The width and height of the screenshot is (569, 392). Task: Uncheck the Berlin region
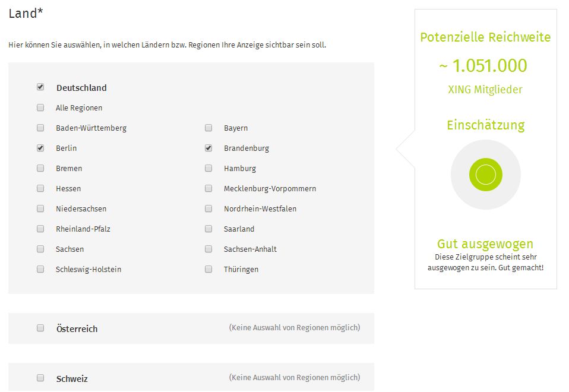pyautogui.click(x=40, y=148)
